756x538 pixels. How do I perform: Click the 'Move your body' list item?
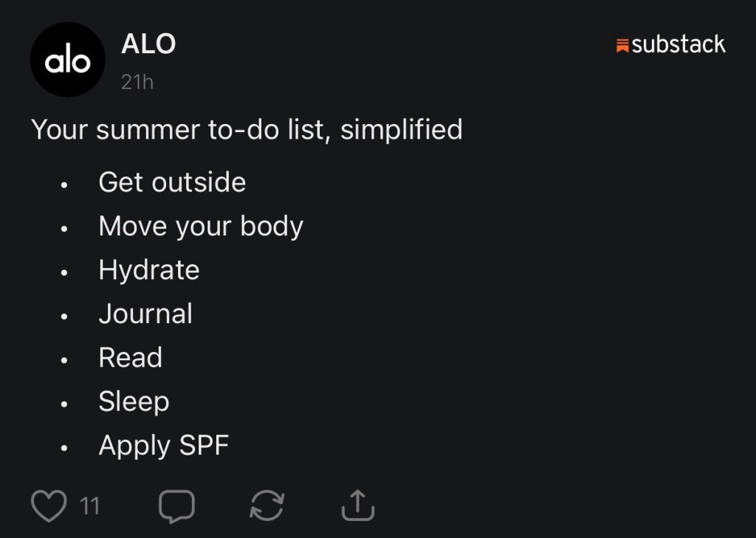[201, 226]
